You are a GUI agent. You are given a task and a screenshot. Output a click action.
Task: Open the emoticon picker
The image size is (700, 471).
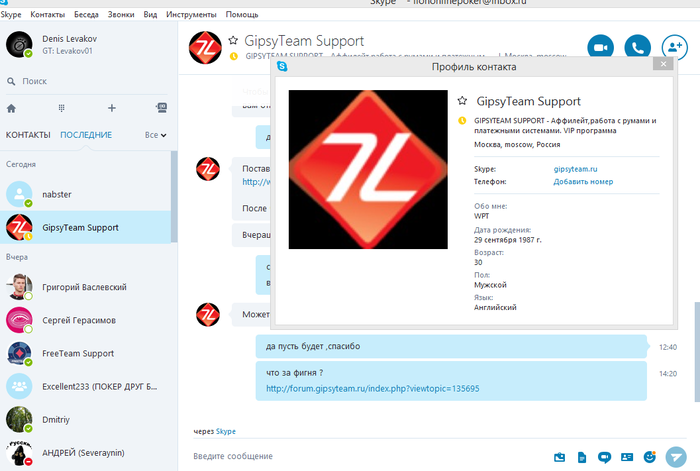(x=650, y=457)
